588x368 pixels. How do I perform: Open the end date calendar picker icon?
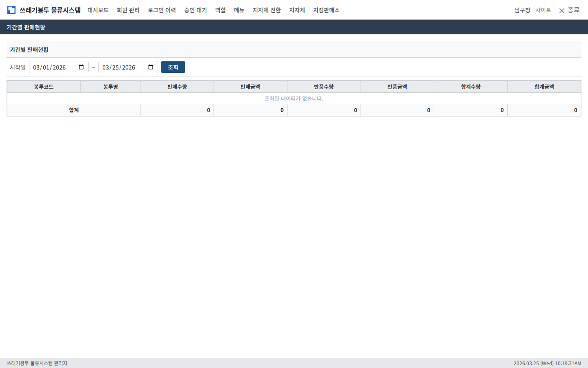click(151, 67)
